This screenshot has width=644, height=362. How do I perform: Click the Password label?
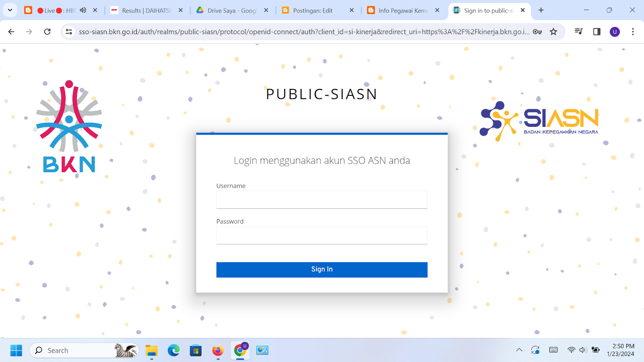(x=230, y=221)
